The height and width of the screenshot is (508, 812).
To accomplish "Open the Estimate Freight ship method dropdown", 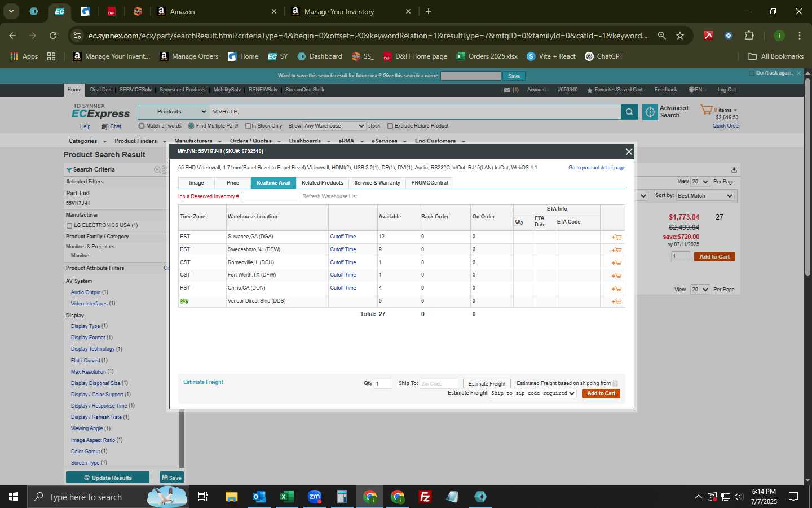I will coord(533,393).
